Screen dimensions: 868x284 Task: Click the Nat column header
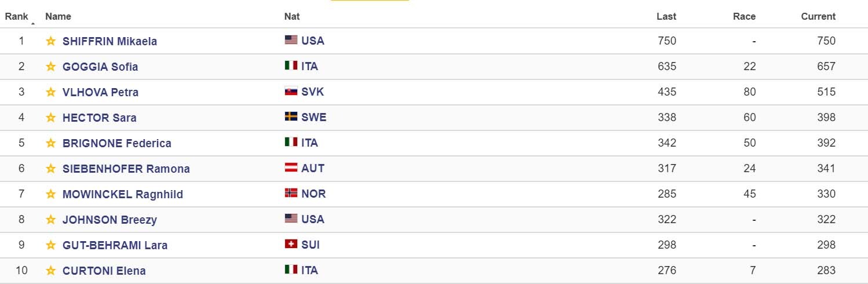[x=292, y=16]
